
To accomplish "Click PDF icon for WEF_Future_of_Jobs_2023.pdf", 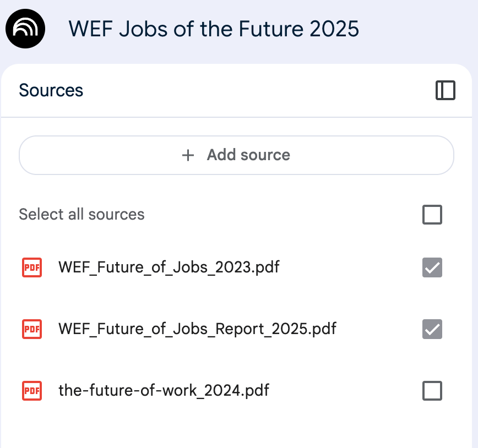I will (32, 268).
